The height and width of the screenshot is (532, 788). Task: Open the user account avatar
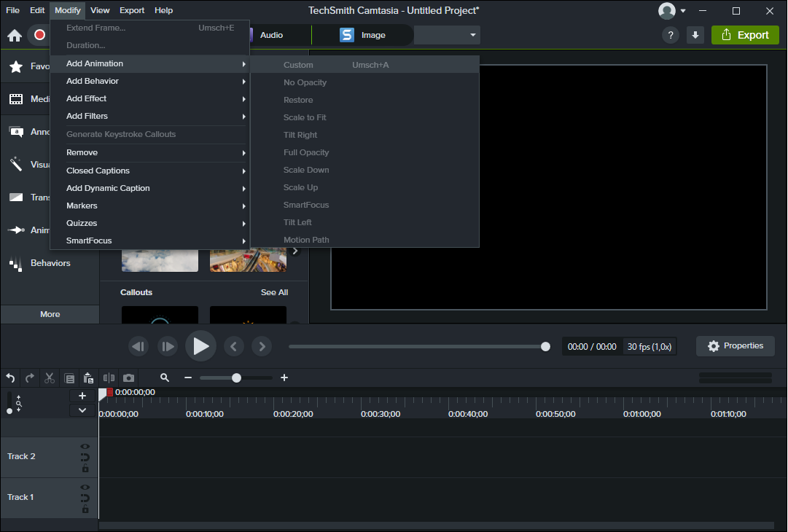(x=667, y=10)
